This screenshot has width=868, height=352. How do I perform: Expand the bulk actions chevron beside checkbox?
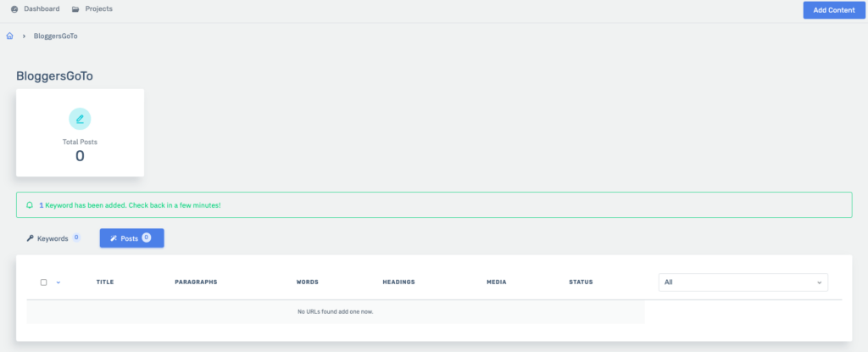click(x=58, y=282)
